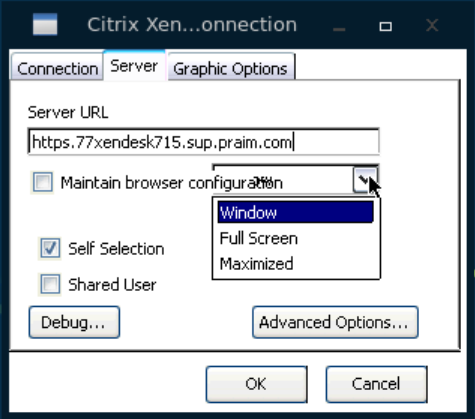
Task: Select the Server tab
Action: [x=134, y=65]
